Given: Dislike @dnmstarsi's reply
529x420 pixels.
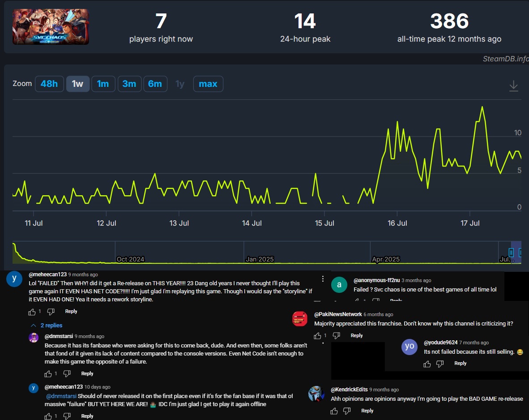Looking at the screenshot, I should tap(67, 374).
